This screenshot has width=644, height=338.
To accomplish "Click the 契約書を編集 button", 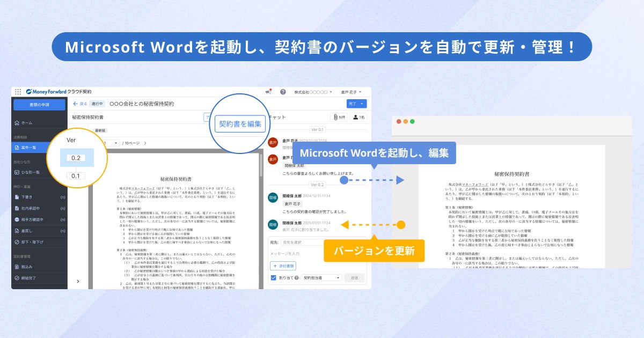I will (240, 124).
